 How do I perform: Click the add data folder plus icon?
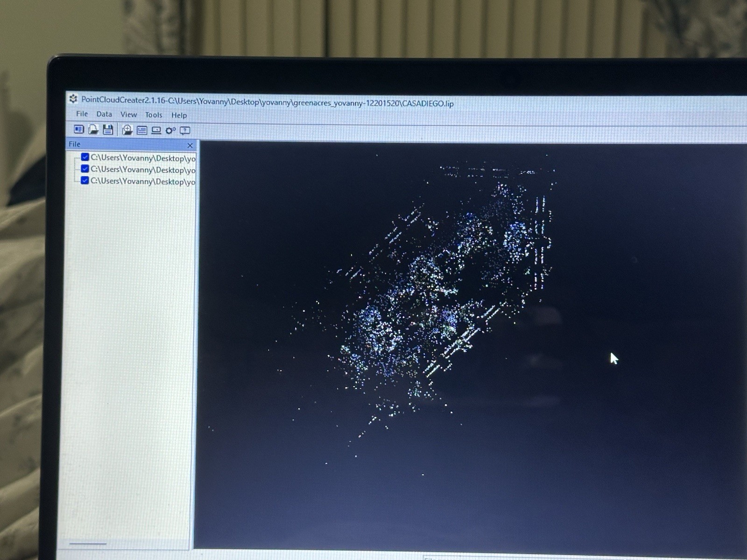pos(127,130)
